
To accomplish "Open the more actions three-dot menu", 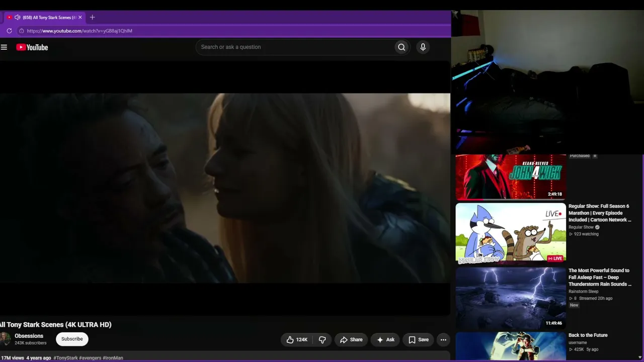I will pyautogui.click(x=443, y=340).
